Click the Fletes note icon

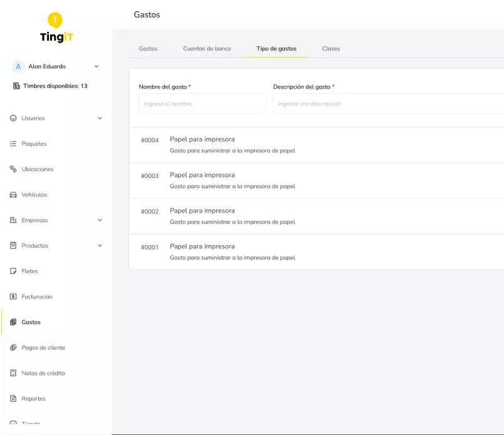pyautogui.click(x=13, y=271)
